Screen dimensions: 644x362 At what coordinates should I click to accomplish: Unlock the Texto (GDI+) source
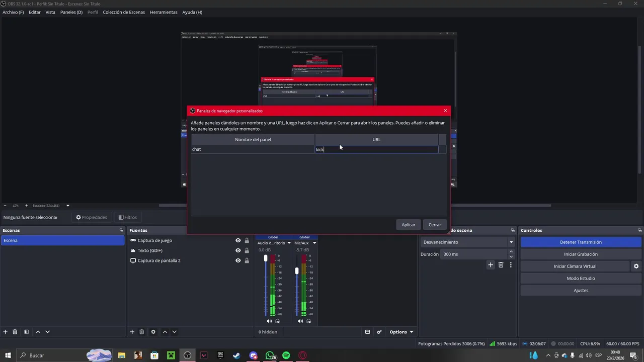(x=247, y=250)
